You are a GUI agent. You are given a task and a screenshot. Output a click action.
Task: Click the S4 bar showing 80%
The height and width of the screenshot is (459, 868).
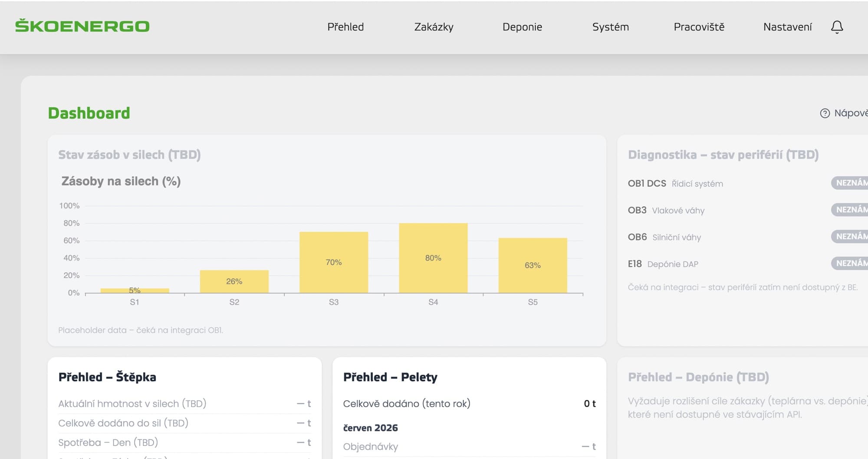pyautogui.click(x=433, y=258)
